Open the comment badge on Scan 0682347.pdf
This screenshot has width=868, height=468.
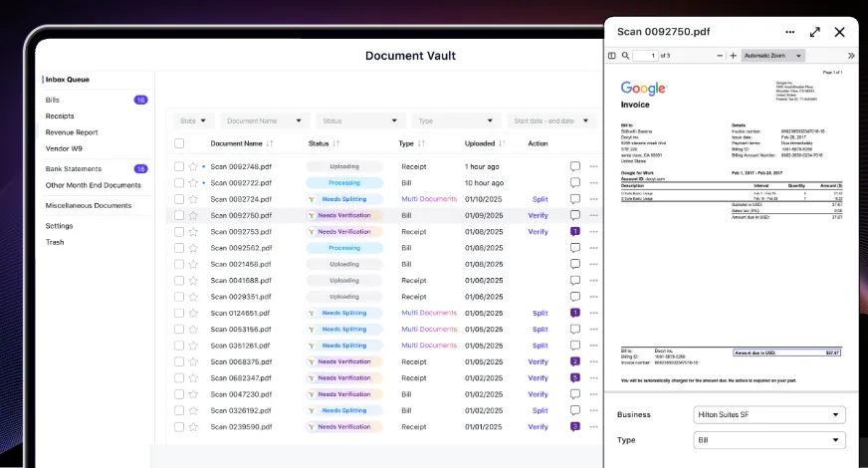click(575, 377)
